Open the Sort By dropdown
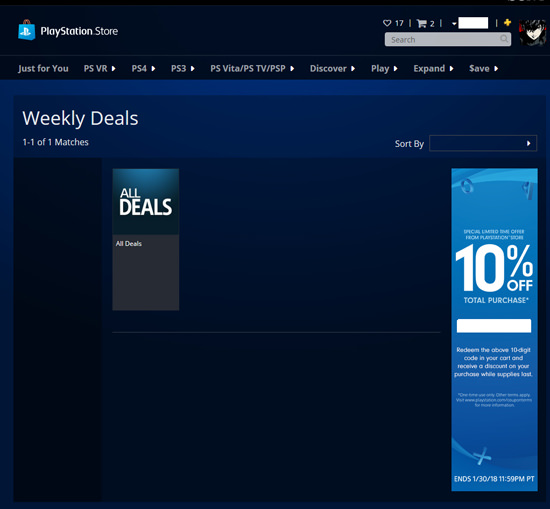The height and width of the screenshot is (509, 550). pyautogui.click(x=483, y=143)
